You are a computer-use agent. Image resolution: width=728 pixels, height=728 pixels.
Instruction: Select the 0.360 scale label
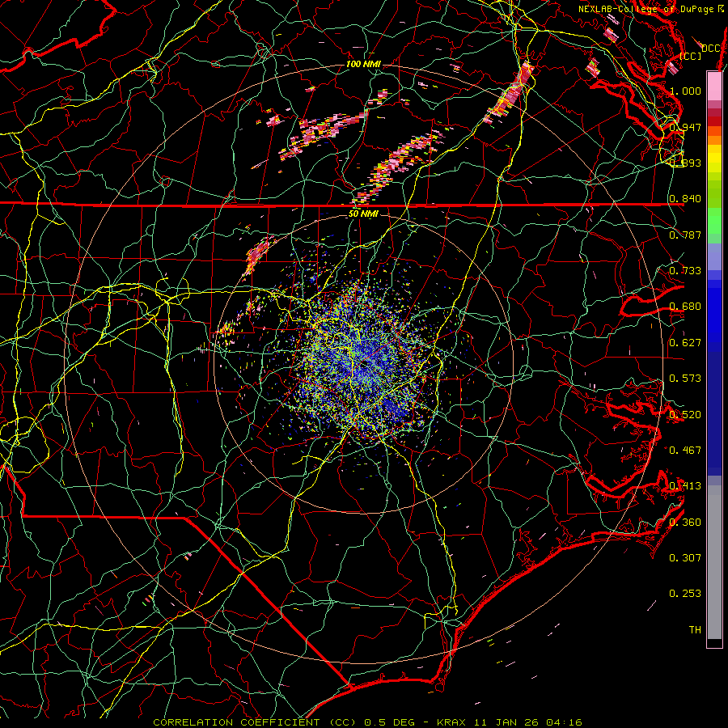click(x=685, y=523)
